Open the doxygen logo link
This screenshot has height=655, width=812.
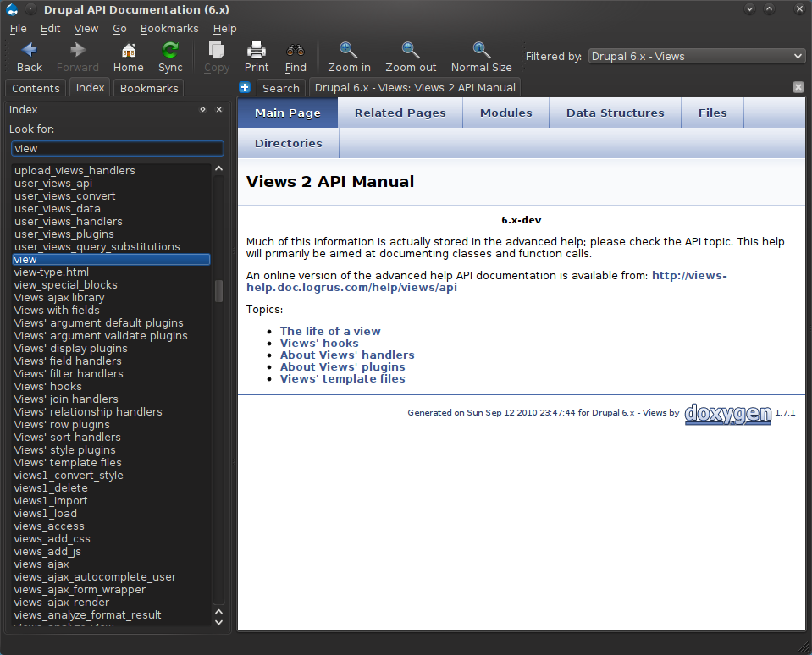pyautogui.click(x=728, y=413)
